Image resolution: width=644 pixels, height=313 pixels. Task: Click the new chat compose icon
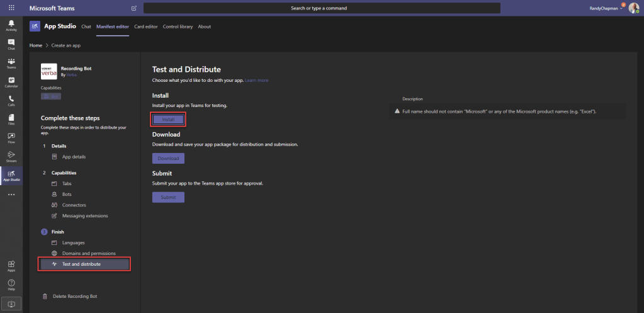pyautogui.click(x=133, y=8)
